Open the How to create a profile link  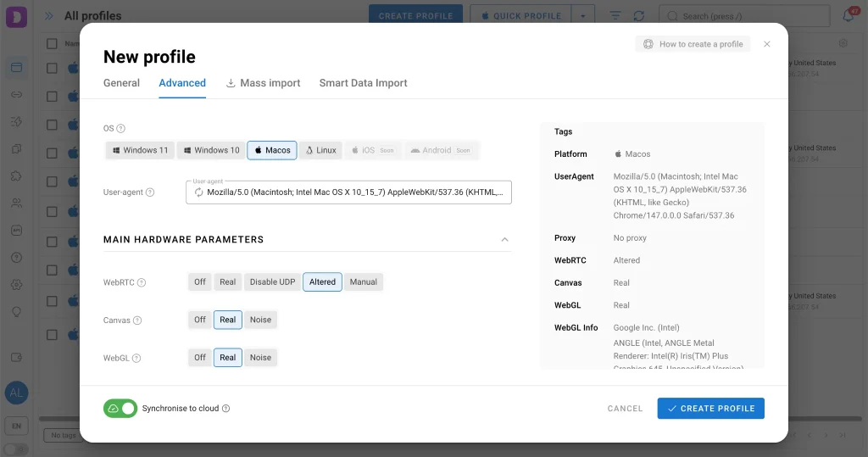[693, 44]
